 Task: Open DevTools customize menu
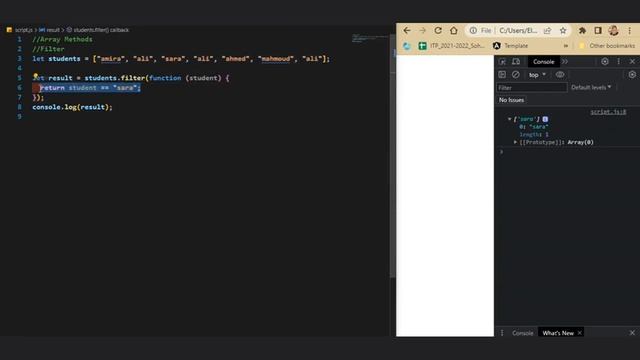click(618, 62)
